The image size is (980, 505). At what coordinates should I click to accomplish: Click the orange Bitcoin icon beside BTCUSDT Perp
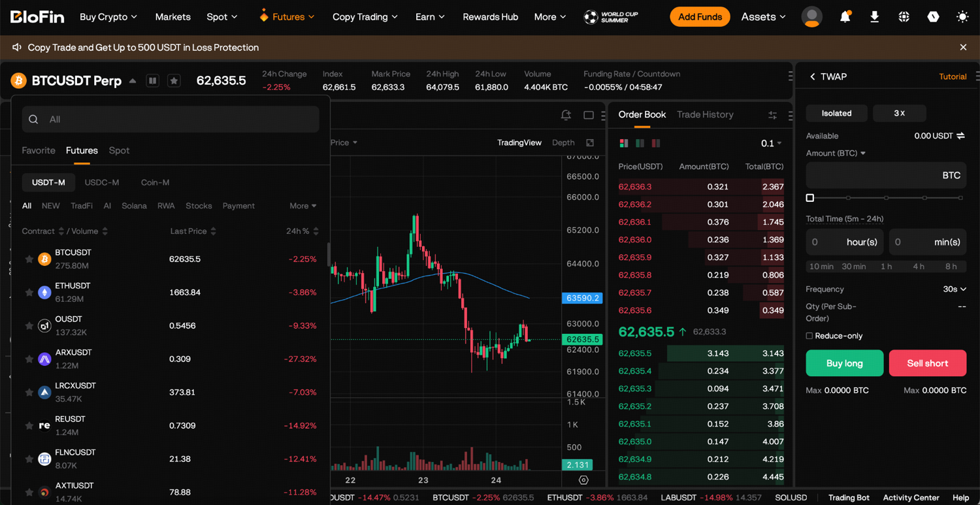pos(18,80)
